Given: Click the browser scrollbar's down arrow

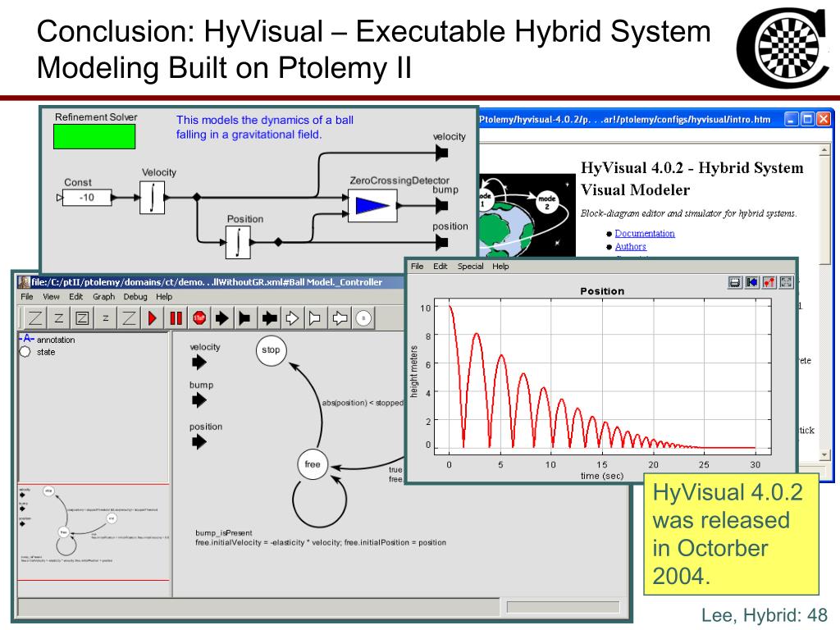Looking at the screenshot, I should [x=824, y=454].
